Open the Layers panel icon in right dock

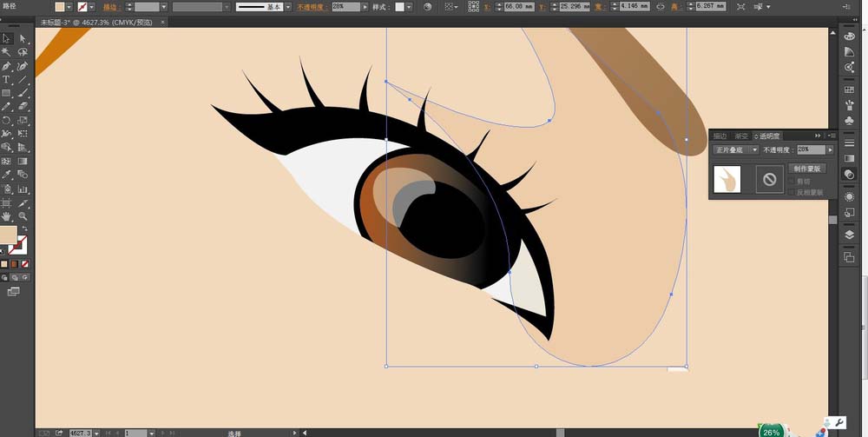pos(849,235)
